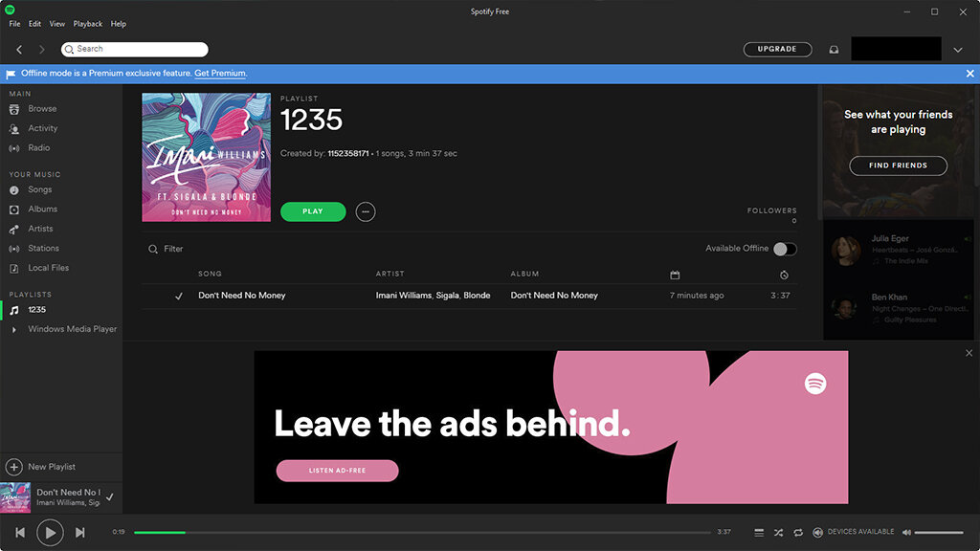Toggle saved checkmark on now-playing track
Screen dimensions: 980x551
point(110,497)
